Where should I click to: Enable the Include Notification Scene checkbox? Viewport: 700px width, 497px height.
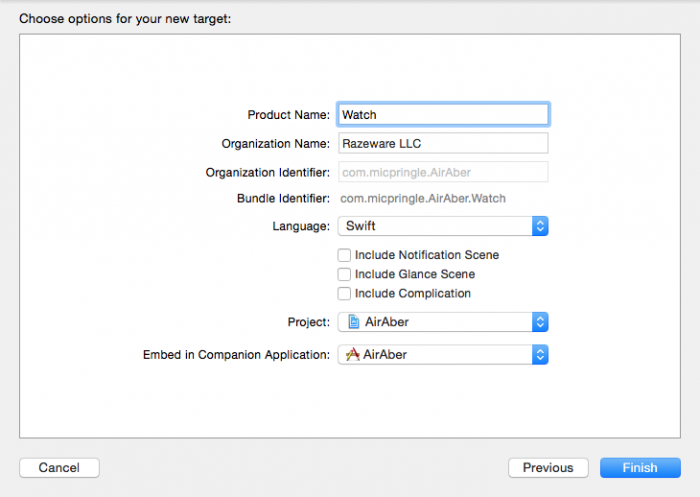click(x=344, y=255)
